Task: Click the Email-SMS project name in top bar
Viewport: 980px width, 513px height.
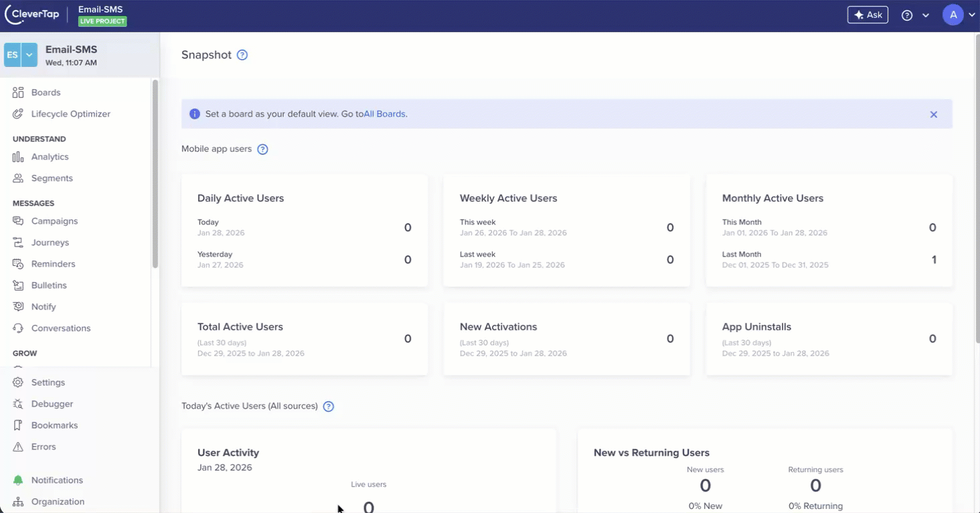Action: coord(100,9)
